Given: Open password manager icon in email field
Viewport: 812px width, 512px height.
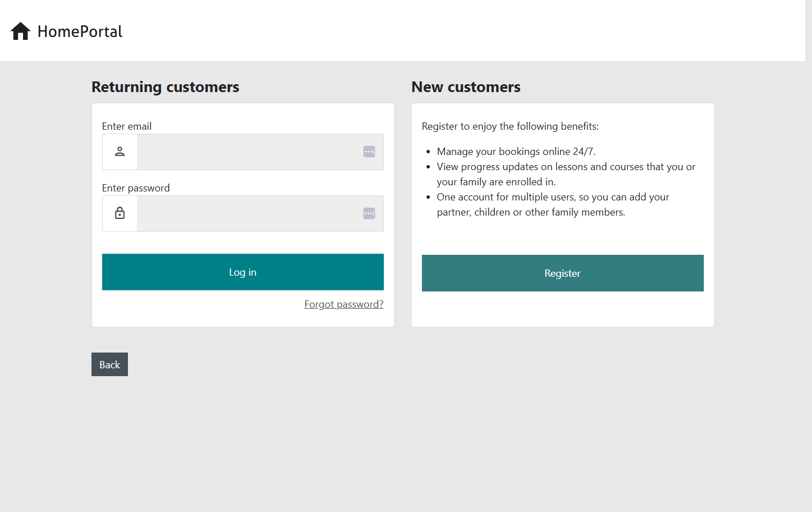Looking at the screenshot, I should 369,152.
